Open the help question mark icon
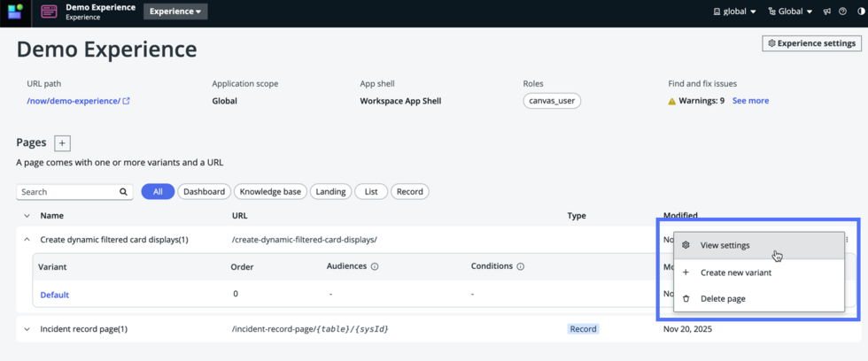868x361 pixels. [x=842, y=11]
